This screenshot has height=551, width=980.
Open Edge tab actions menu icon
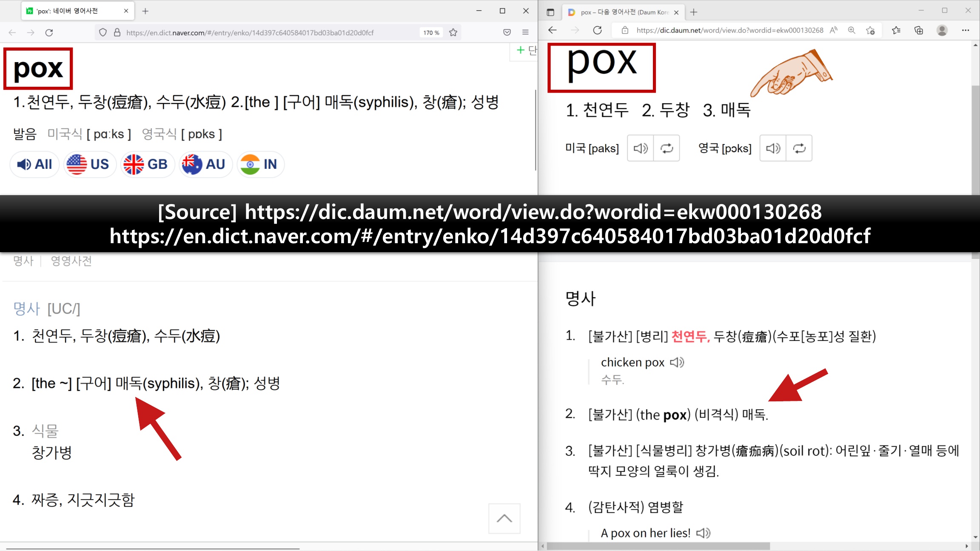(x=550, y=12)
